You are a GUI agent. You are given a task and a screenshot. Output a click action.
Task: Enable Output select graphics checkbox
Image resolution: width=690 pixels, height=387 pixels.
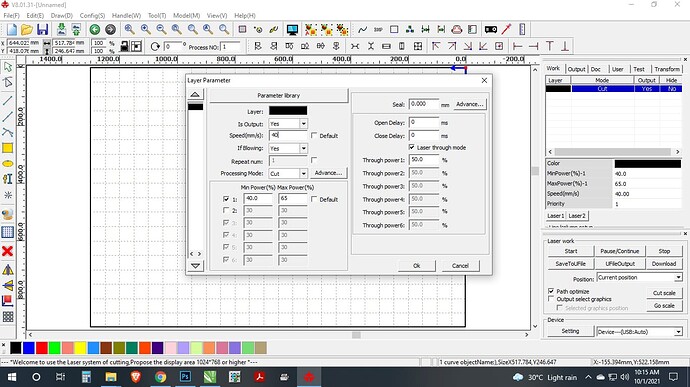click(551, 299)
